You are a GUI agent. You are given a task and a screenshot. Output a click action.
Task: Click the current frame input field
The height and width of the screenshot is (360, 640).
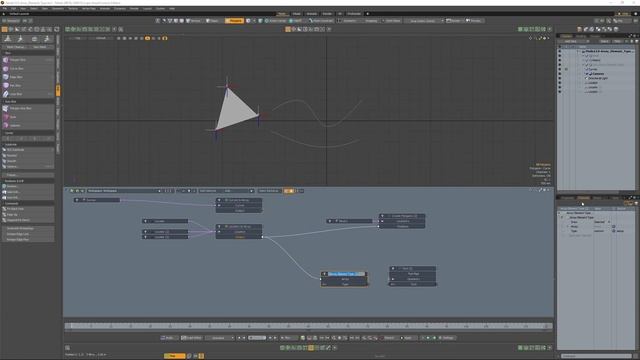point(257,338)
